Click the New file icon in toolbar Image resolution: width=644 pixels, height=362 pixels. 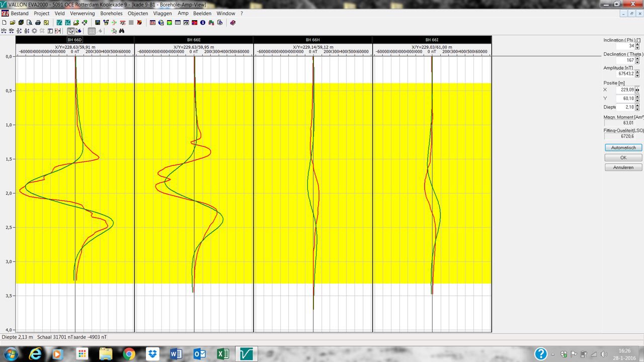(5, 23)
